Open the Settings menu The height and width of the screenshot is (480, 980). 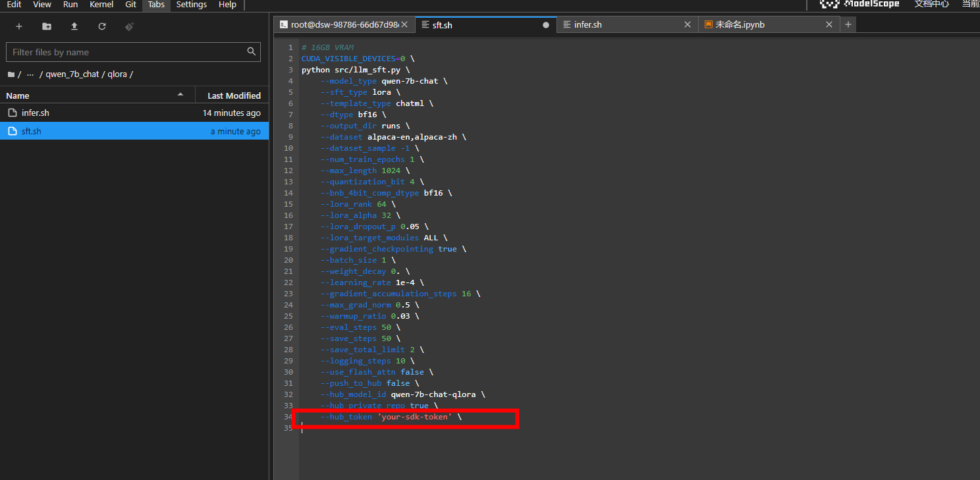pos(191,5)
